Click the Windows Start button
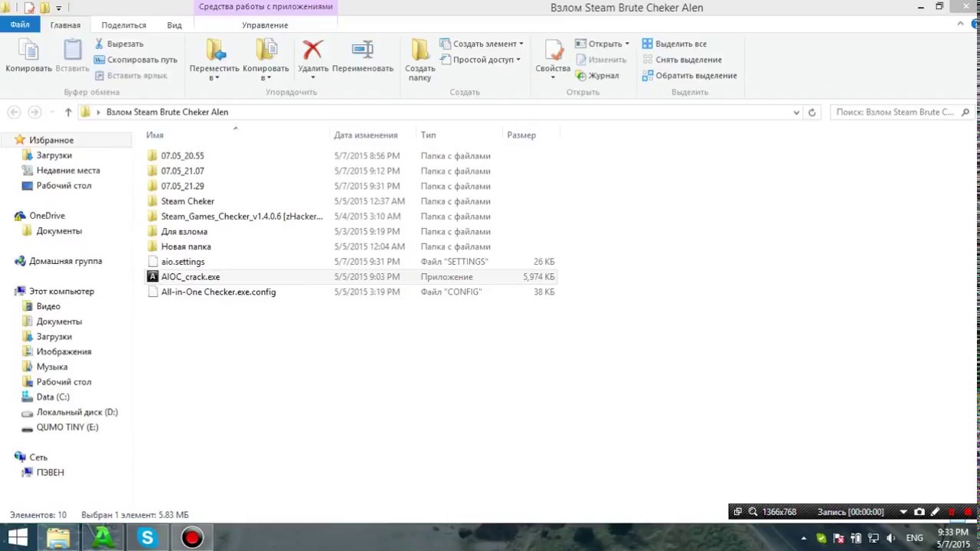 click(x=18, y=538)
